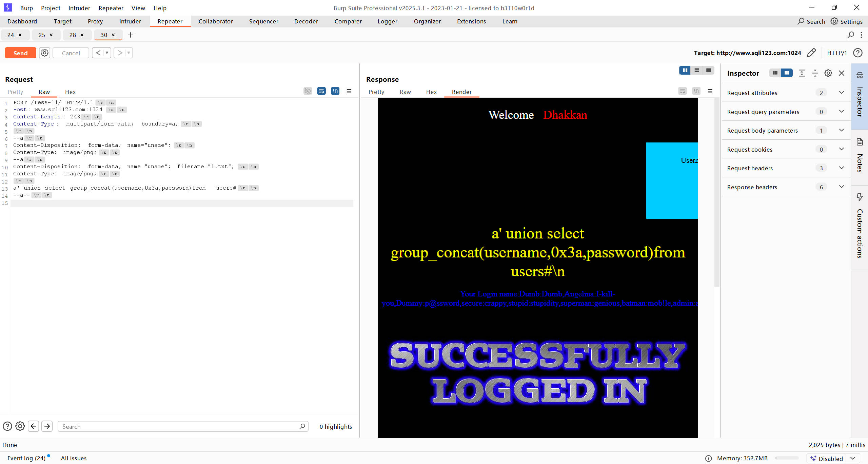This screenshot has width=868, height=464.
Task: Toggle request show non-printable characters
Action: click(x=335, y=91)
